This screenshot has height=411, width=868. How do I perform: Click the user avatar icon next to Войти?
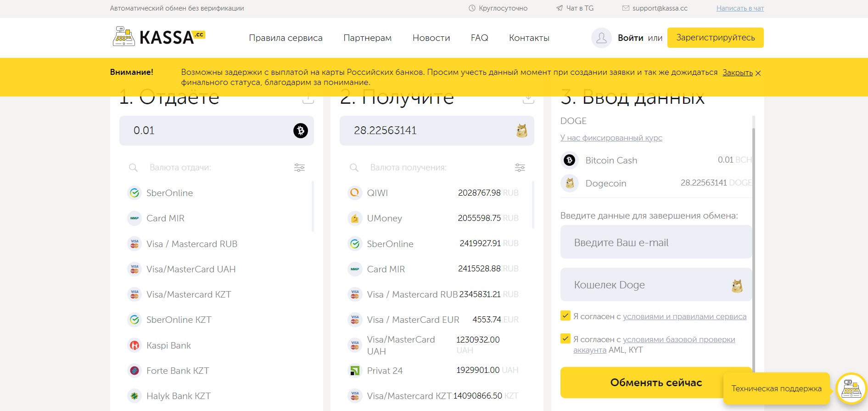tap(601, 38)
